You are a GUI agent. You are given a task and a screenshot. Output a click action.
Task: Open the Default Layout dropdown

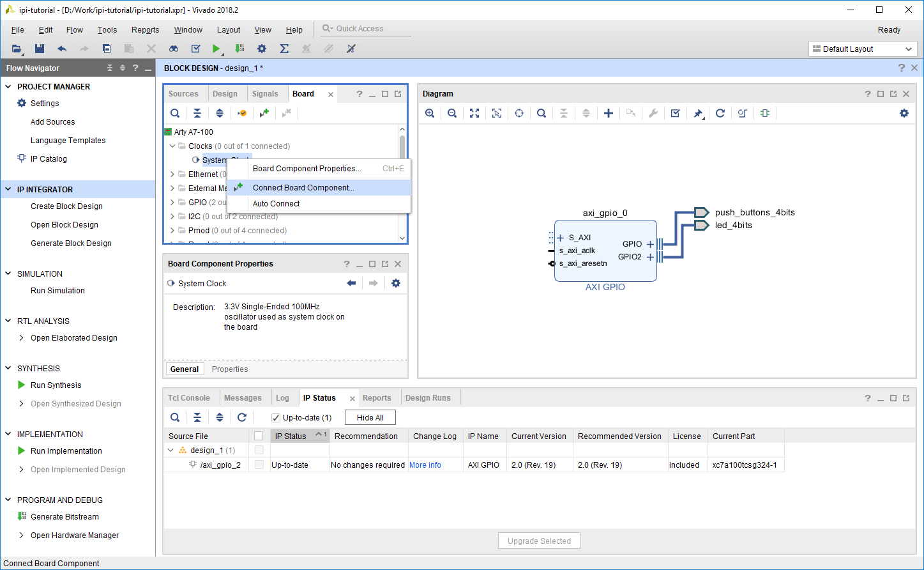863,49
